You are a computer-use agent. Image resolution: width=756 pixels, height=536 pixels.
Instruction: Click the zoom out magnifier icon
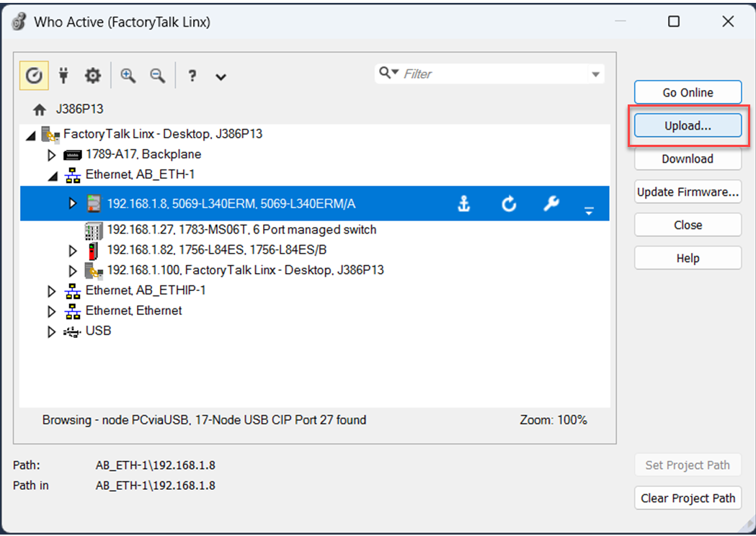tap(157, 75)
